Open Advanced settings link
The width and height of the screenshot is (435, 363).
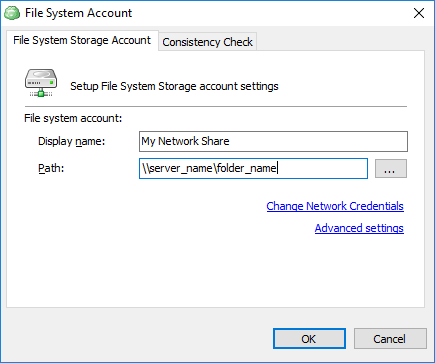(x=359, y=228)
